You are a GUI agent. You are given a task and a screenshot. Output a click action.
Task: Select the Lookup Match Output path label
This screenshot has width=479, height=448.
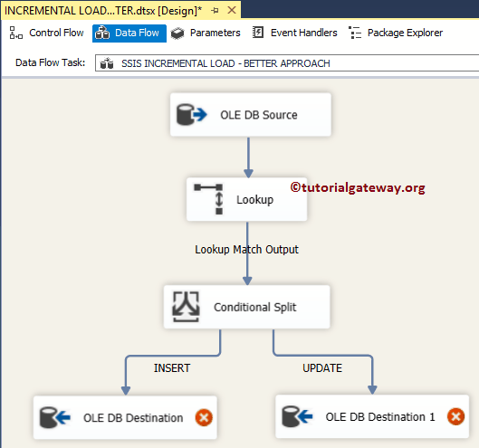(x=246, y=250)
